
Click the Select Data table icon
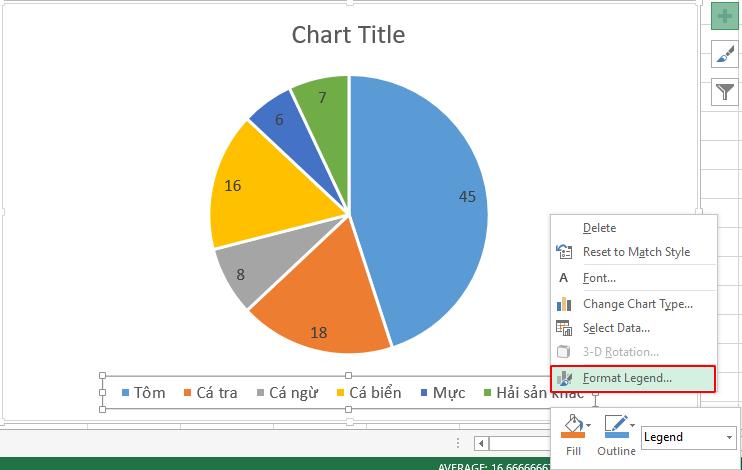tap(564, 328)
